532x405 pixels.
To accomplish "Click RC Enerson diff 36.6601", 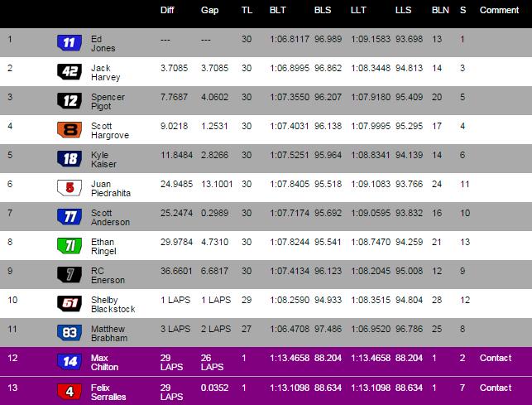I will pyautogui.click(x=176, y=271).
